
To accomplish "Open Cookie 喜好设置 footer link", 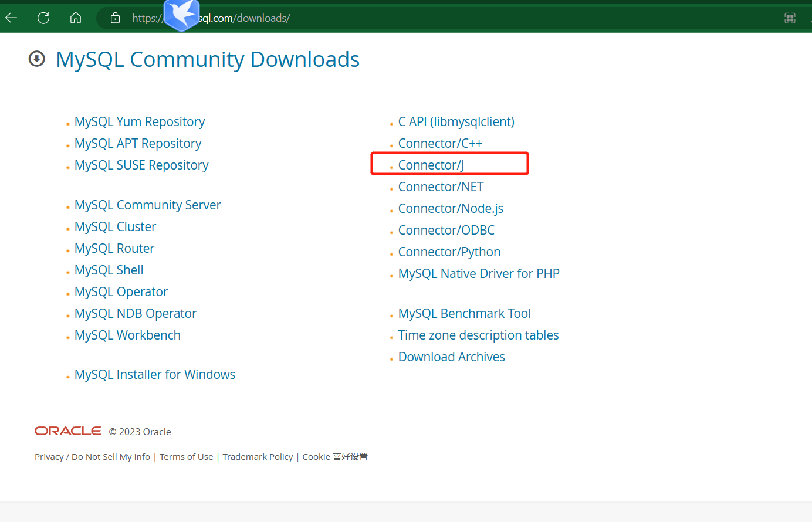I will [335, 457].
